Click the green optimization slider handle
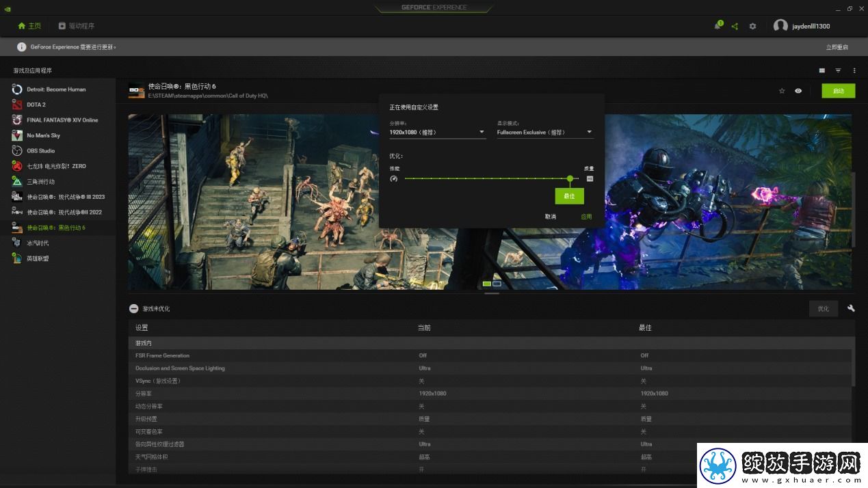The height and width of the screenshot is (488, 868). [570, 178]
